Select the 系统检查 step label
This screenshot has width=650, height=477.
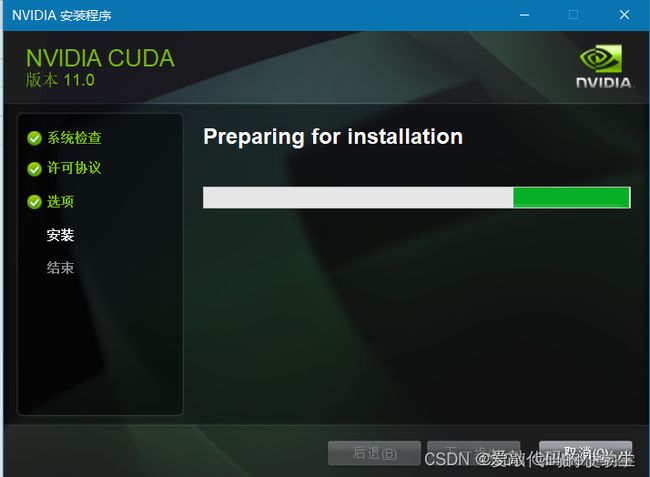(x=74, y=138)
